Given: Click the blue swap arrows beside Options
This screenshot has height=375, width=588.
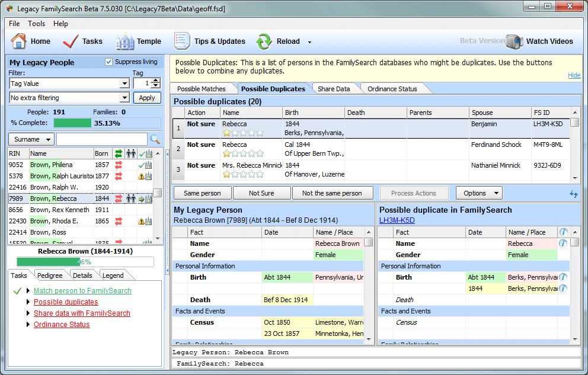Looking at the screenshot, I should coord(573,194).
